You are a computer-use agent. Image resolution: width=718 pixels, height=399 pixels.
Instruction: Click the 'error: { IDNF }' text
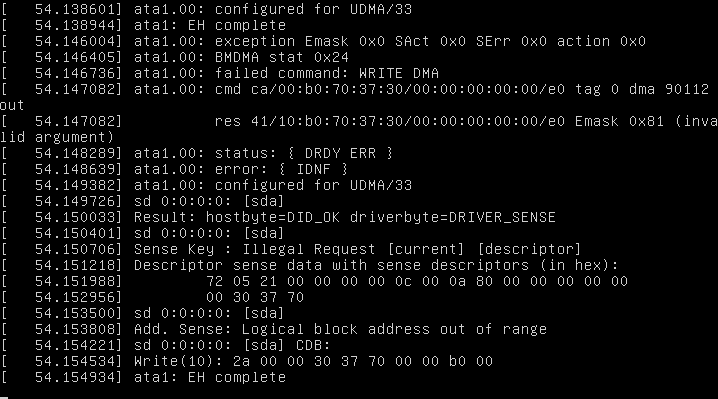coord(282,169)
